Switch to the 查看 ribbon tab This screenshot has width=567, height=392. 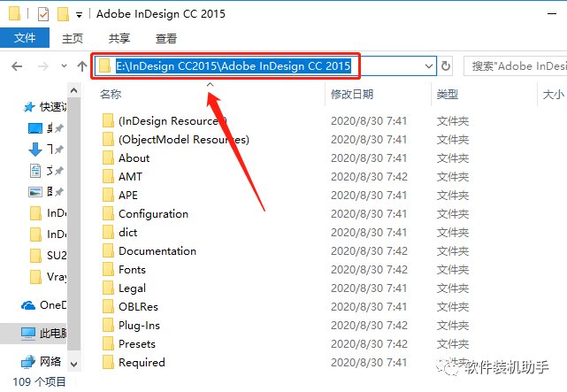tap(166, 38)
